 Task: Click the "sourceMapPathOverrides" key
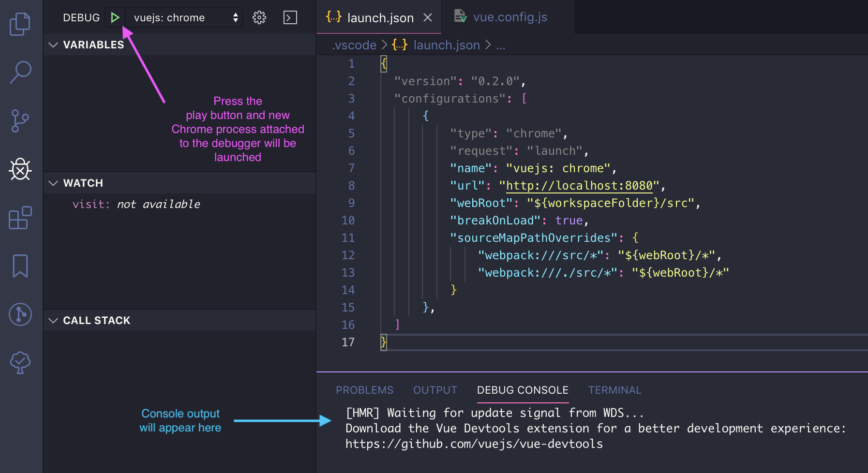pos(534,238)
